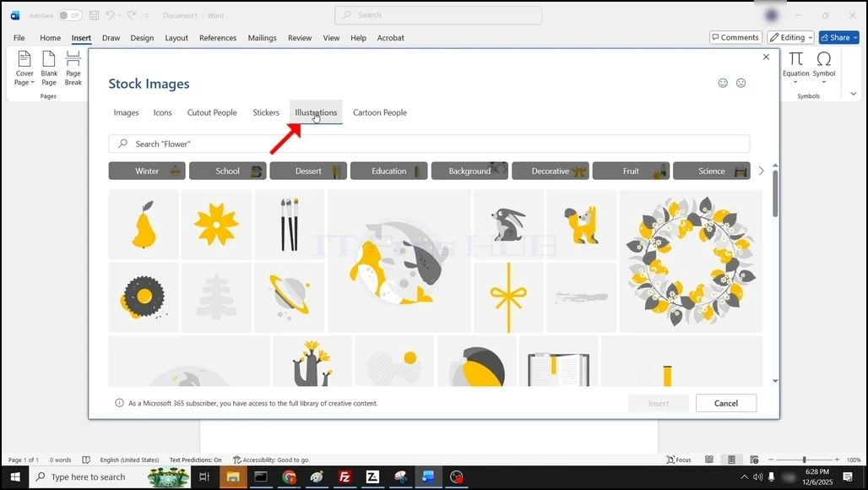
Task: Open the Cover Page gallery
Action: click(x=24, y=68)
